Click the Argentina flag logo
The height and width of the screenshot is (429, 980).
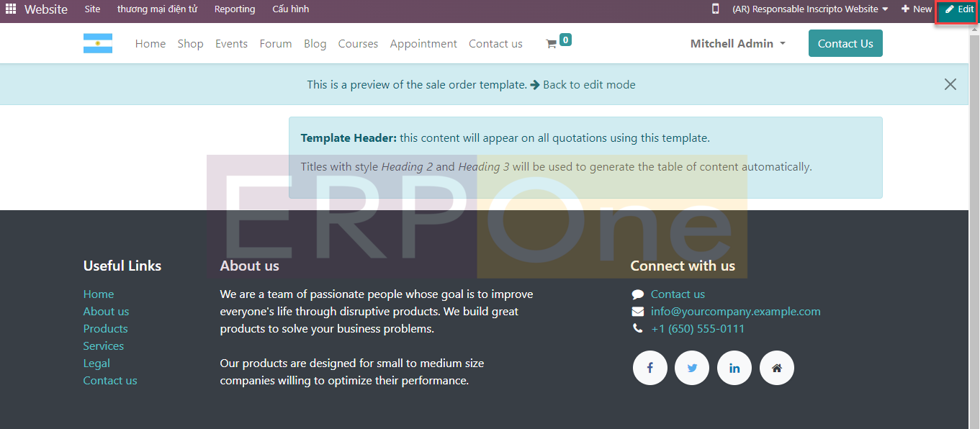[x=97, y=43]
